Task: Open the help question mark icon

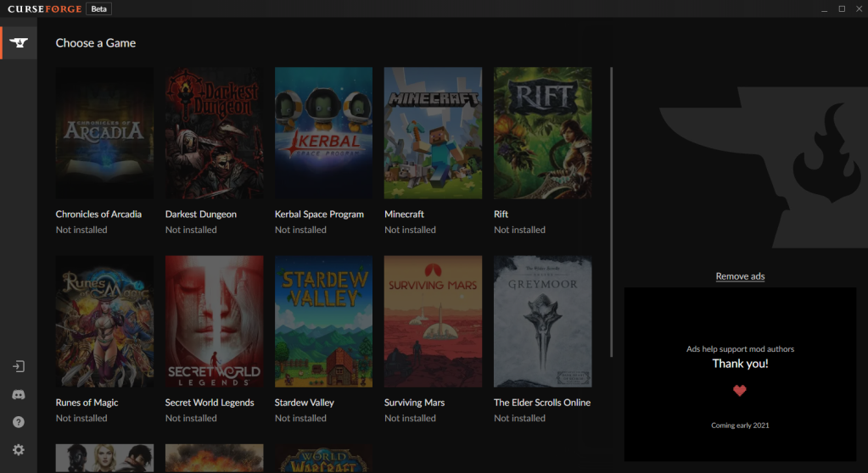Action: [19, 422]
